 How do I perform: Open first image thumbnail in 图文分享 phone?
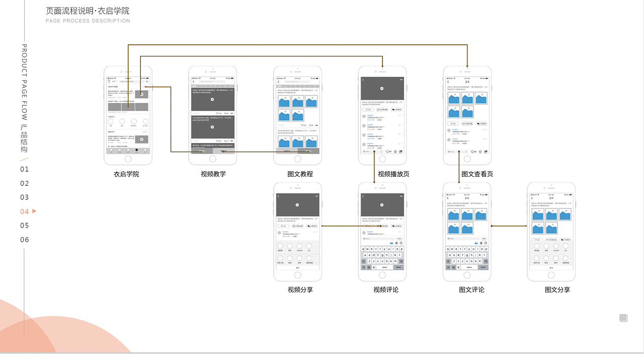click(538, 215)
